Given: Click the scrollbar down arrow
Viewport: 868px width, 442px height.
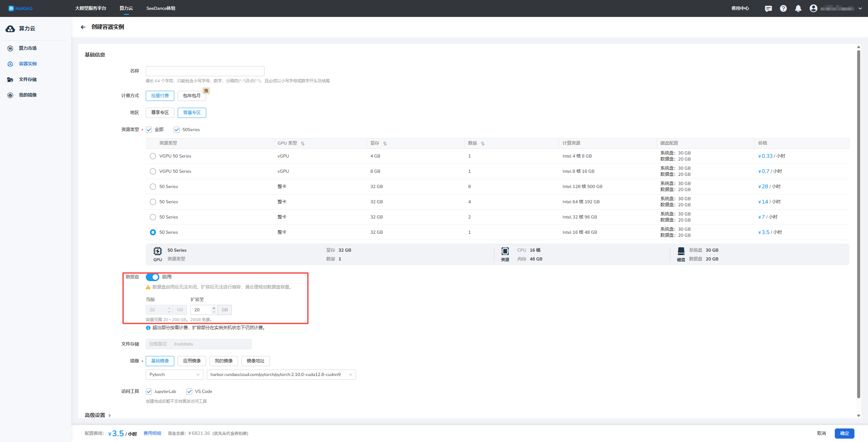Looking at the screenshot, I should pyautogui.click(x=859, y=416).
